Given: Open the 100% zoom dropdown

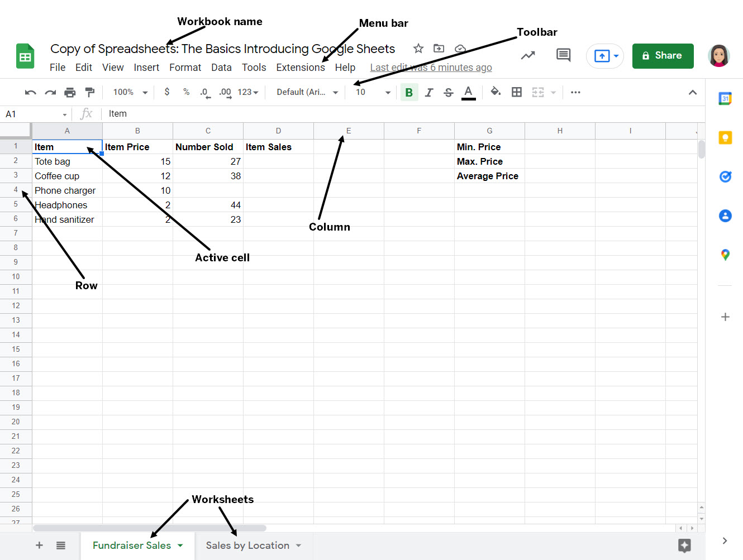Looking at the screenshot, I should coord(131,92).
